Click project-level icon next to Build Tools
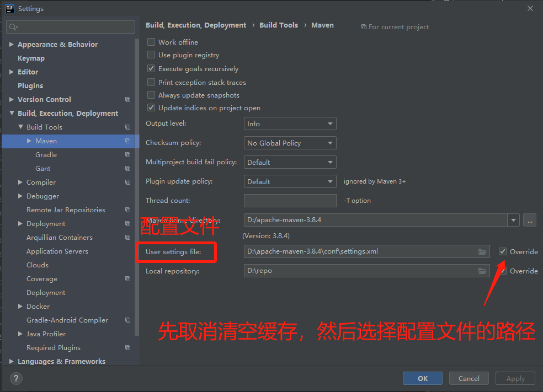 pyautogui.click(x=128, y=127)
